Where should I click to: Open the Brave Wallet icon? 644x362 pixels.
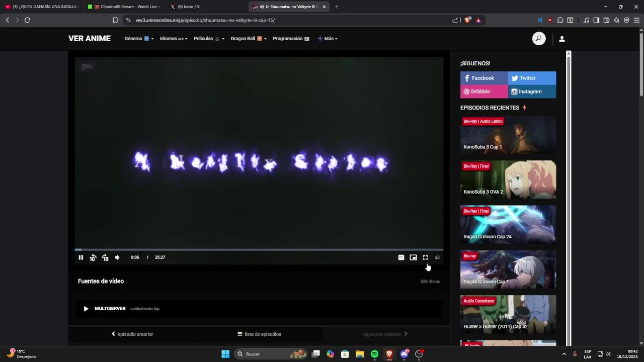point(606,20)
